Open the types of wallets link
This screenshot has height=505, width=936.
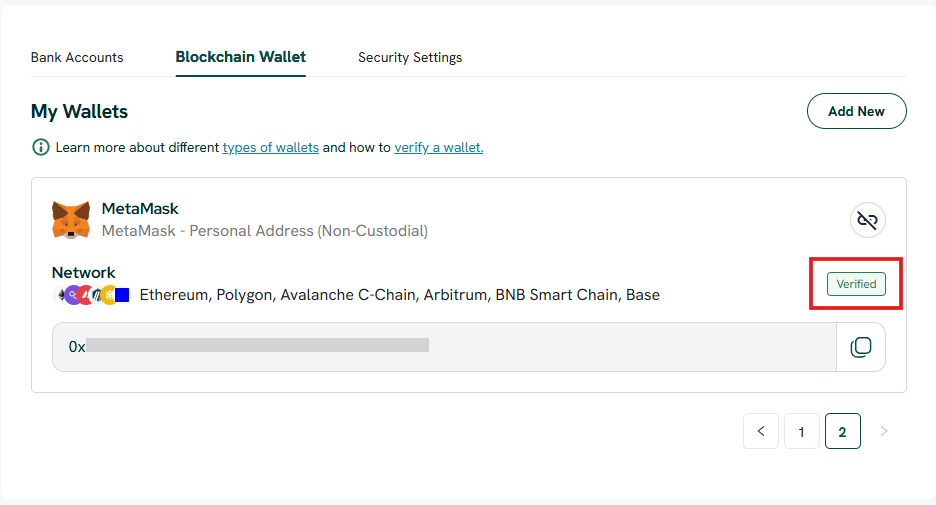click(x=270, y=147)
